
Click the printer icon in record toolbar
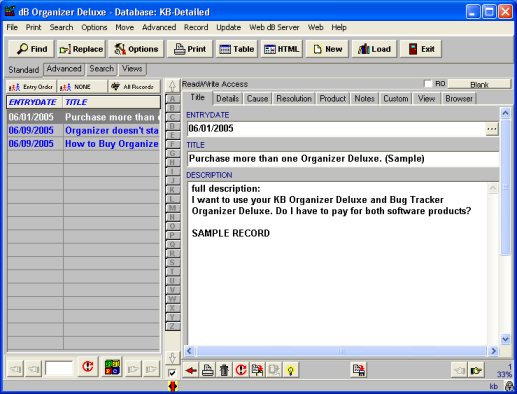(208, 370)
